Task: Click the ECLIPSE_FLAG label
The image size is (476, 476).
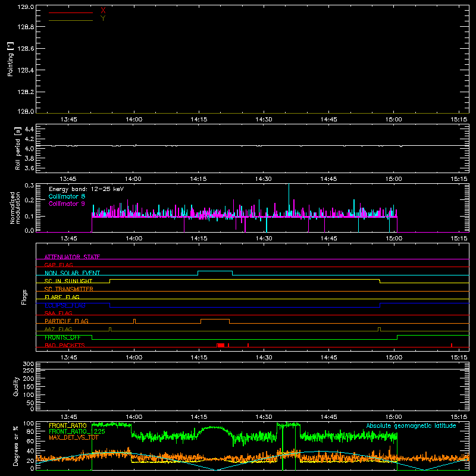Action: [65, 305]
